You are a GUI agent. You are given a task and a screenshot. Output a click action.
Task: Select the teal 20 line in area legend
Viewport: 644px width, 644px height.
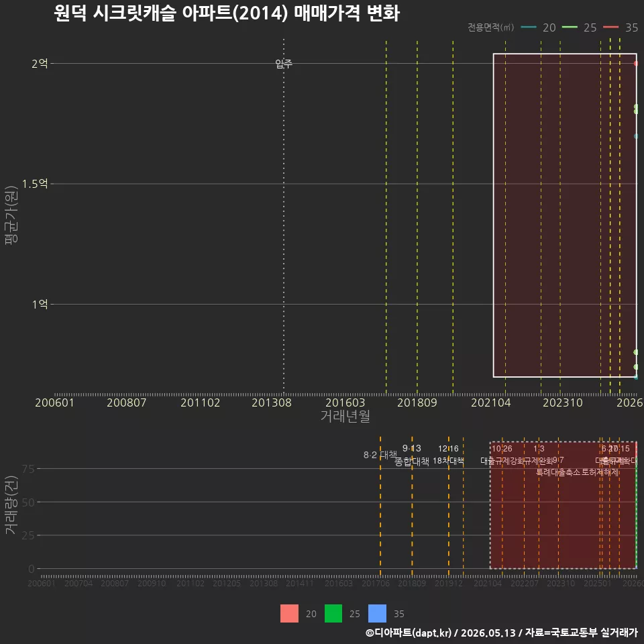tap(529, 28)
